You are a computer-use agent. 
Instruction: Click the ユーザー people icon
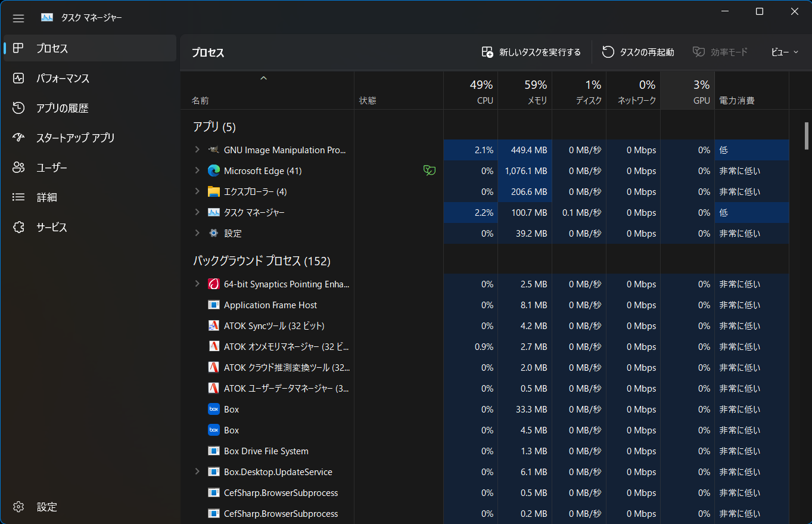[x=18, y=168]
